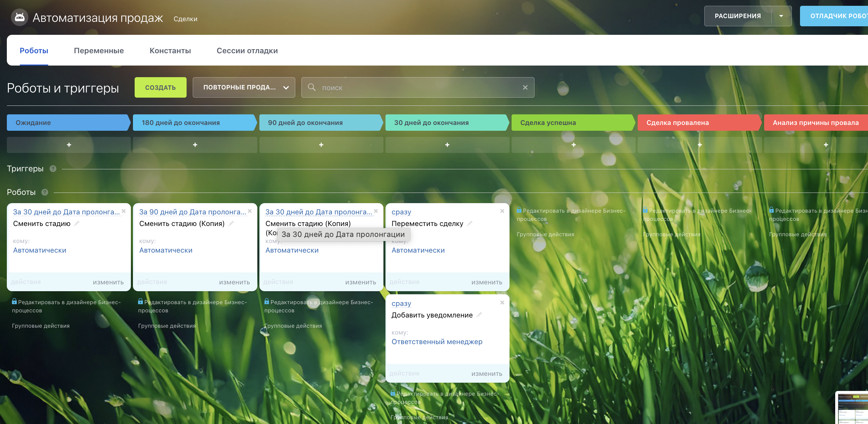Click pencil icon beside Переместить сделку

point(470,224)
